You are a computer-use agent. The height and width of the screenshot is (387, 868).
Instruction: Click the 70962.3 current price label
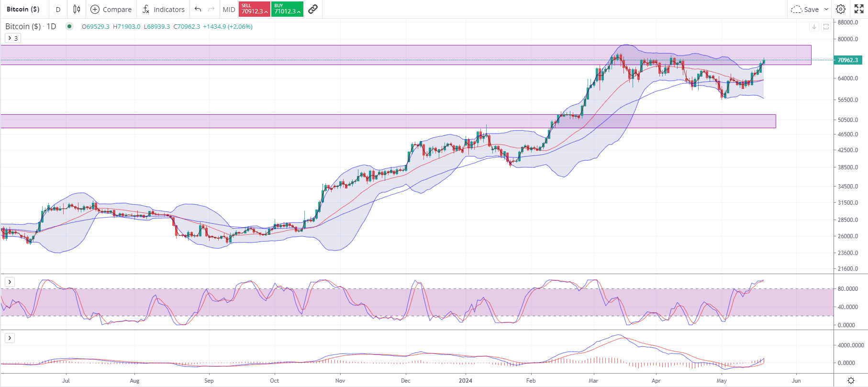(848, 60)
